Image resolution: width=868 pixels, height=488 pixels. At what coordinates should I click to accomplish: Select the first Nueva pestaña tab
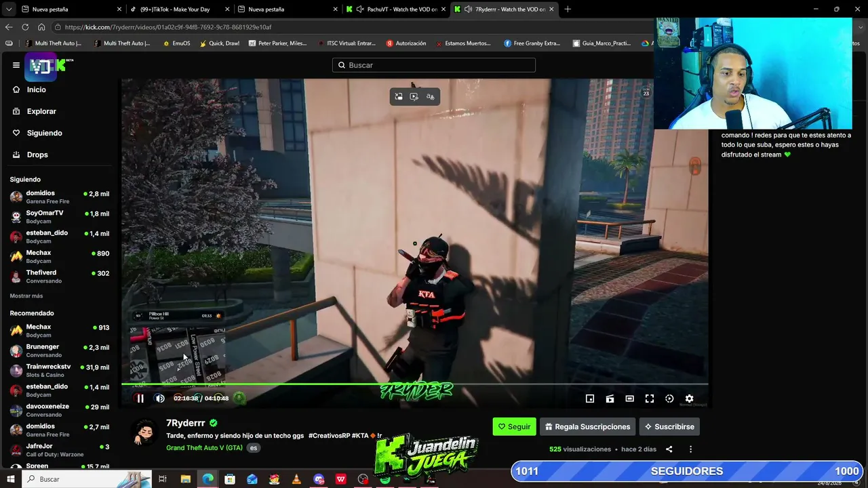tap(71, 9)
